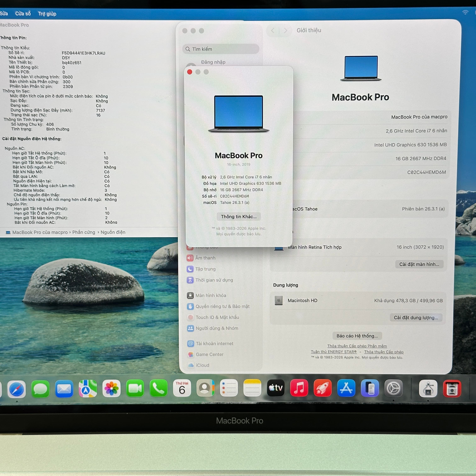Click MacBook Pro của macpro path item
The height and width of the screenshot is (476, 476).
(x=37, y=232)
